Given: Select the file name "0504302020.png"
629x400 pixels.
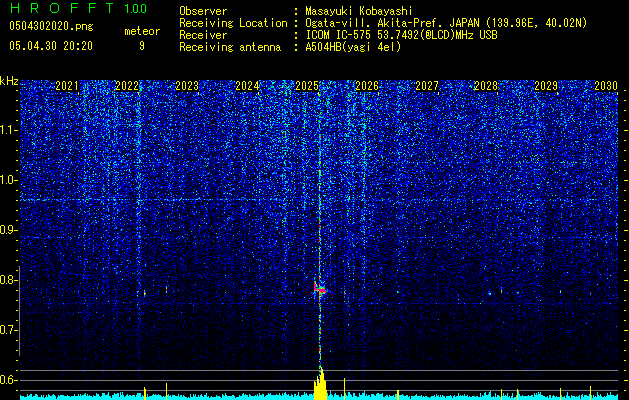Looking at the screenshot, I should (51, 26).
